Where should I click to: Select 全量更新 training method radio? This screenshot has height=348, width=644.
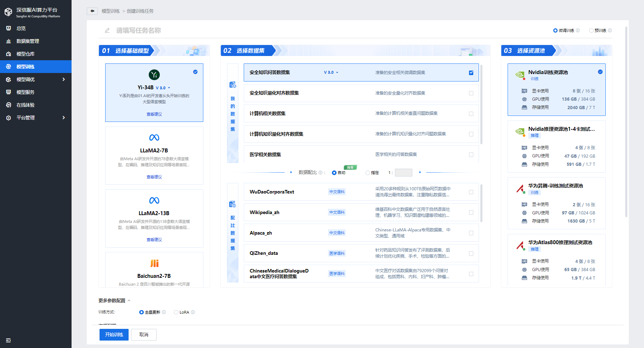tap(141, 312)
